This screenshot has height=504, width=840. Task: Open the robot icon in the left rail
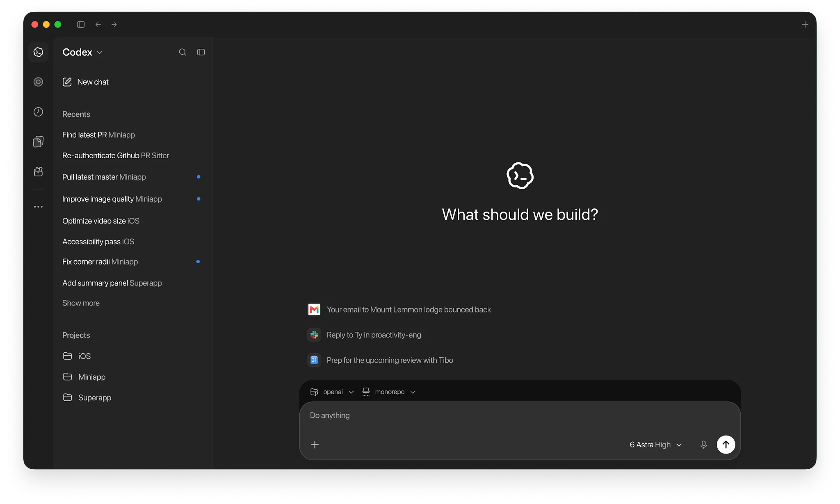[x=38, y=171]
